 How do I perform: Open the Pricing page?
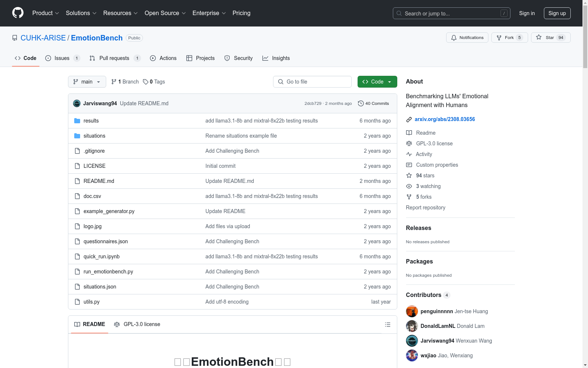click(241, 13)
